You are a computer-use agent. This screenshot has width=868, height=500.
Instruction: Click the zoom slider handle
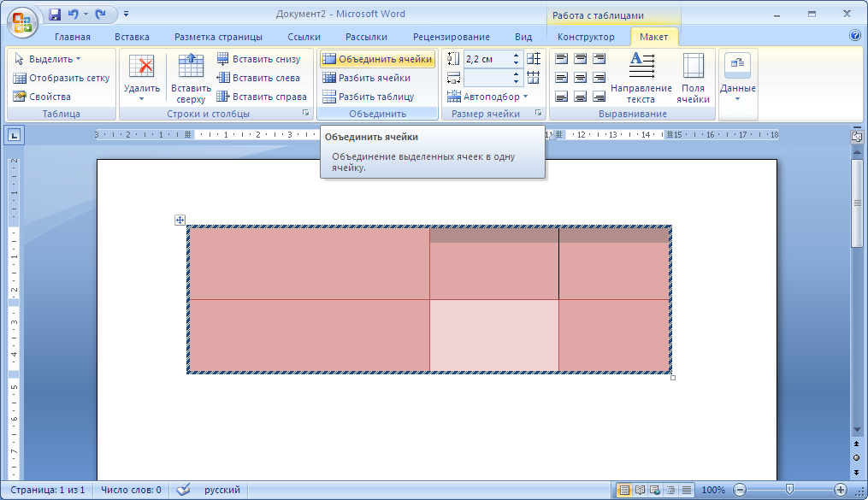pyautogui.click(x=790, y=490)
